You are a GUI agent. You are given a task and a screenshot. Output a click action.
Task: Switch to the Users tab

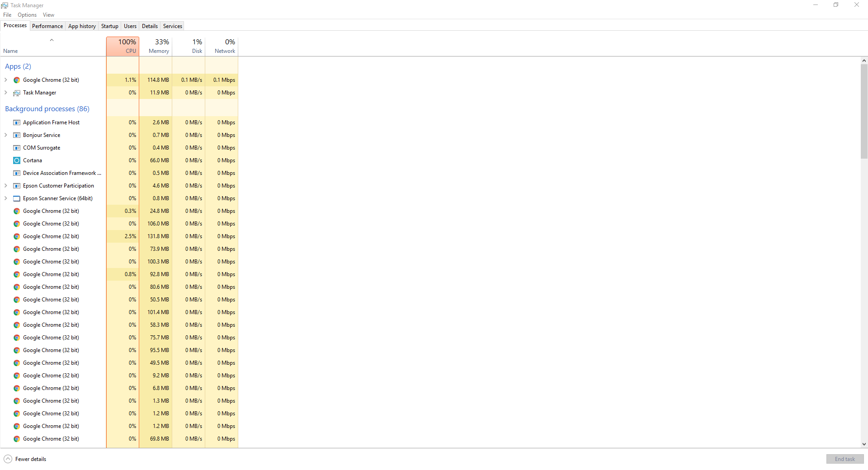pos(130,26)
